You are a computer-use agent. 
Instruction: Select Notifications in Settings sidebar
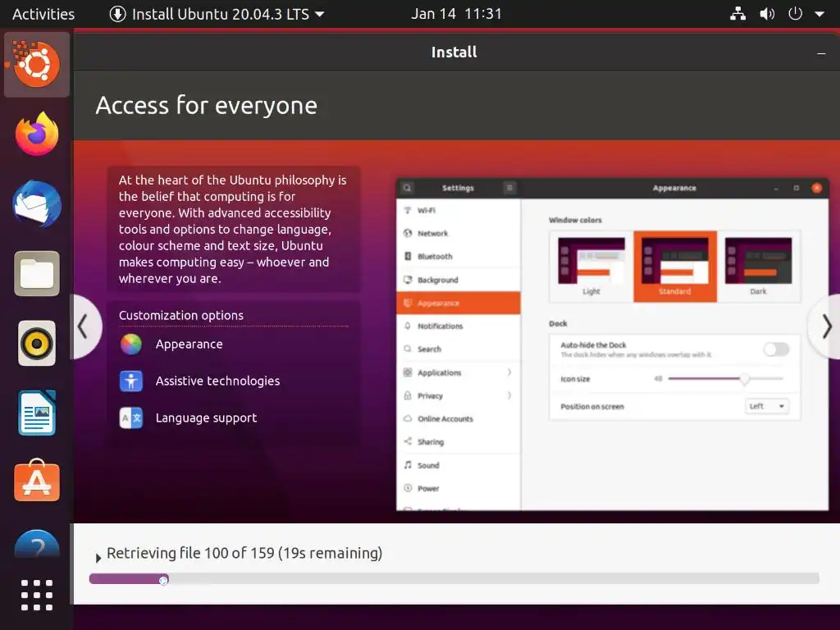[458, 326]
